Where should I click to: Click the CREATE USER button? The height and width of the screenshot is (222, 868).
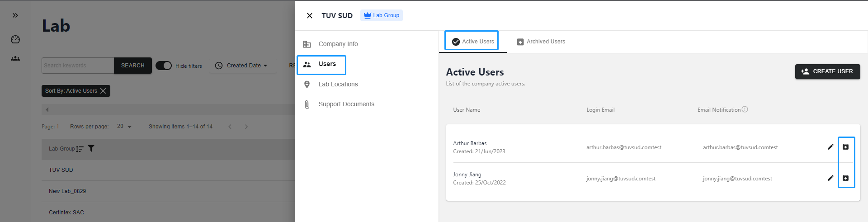827,71
